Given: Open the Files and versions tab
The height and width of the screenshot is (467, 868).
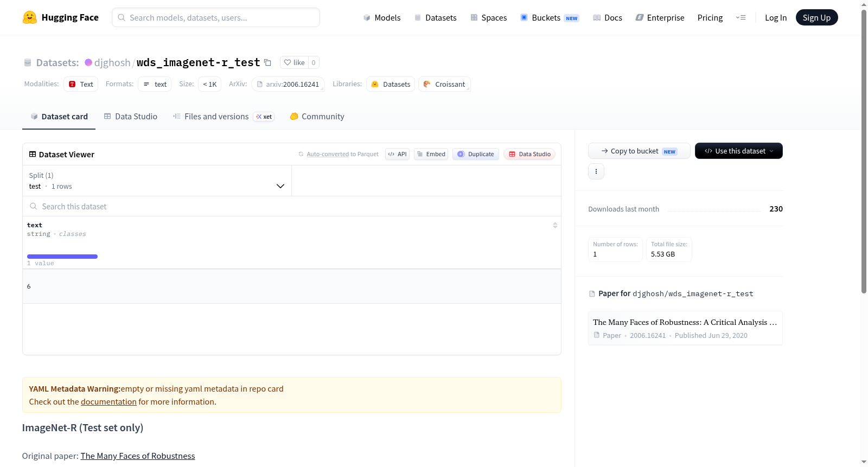Looking at the screenshot, I should (x=224, y=117).
